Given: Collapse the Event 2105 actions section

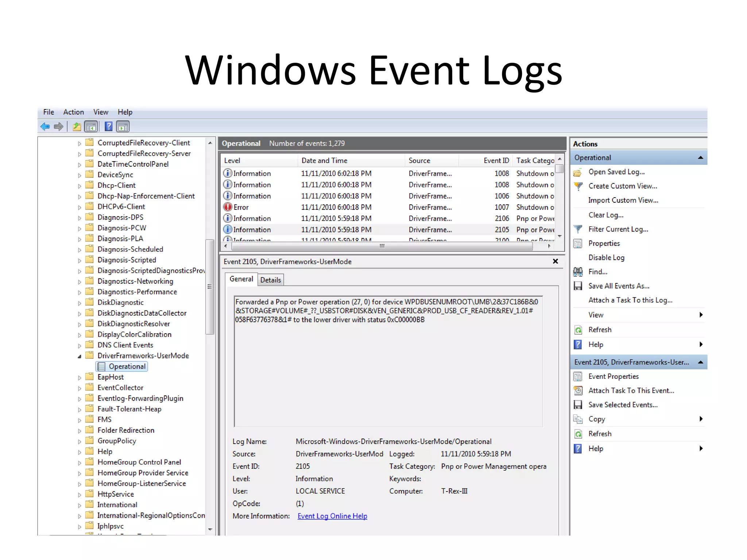Looking at the screenshot, I should [x=700, y=362].
